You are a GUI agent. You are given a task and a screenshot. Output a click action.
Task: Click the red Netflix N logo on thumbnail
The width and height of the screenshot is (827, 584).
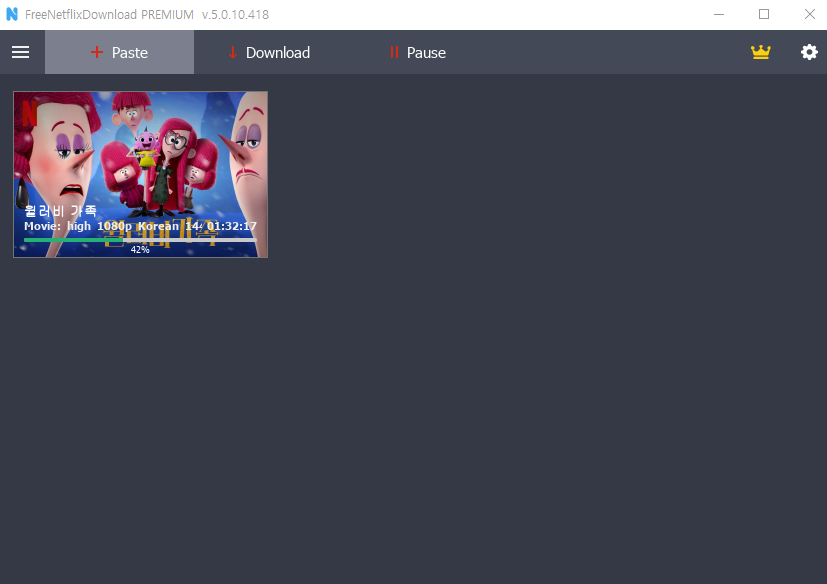click(30, 113)
